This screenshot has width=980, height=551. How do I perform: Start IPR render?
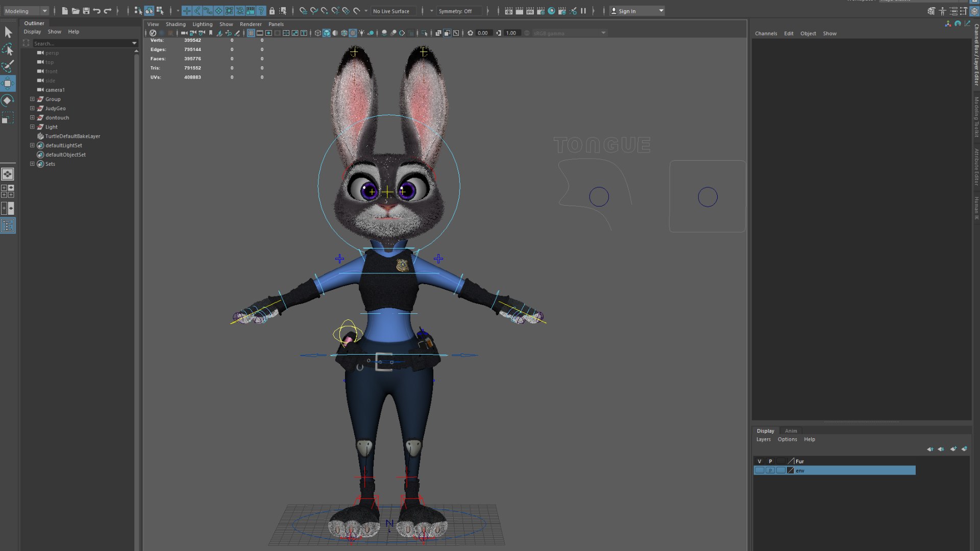coord(530,11)
